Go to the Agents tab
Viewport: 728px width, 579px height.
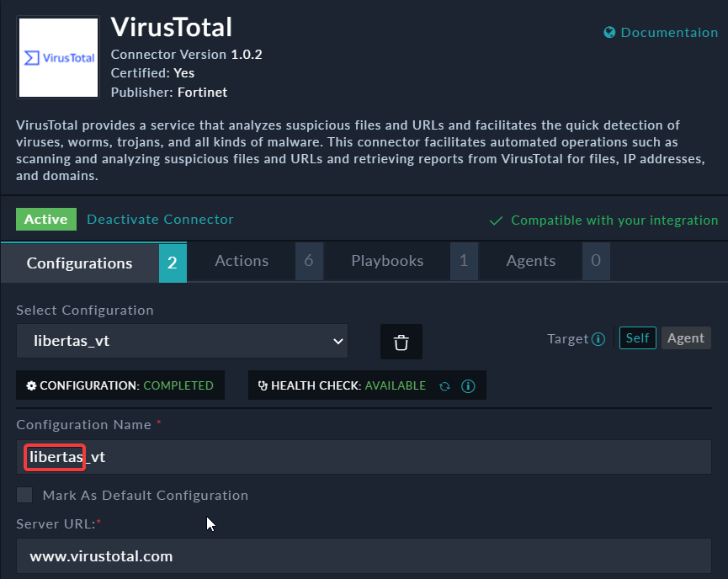[x=530, y=261]
